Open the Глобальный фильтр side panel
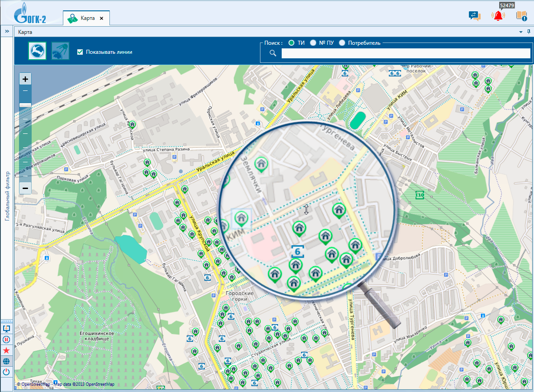Viewport: 534px width, 392px height. pos(7,196)
